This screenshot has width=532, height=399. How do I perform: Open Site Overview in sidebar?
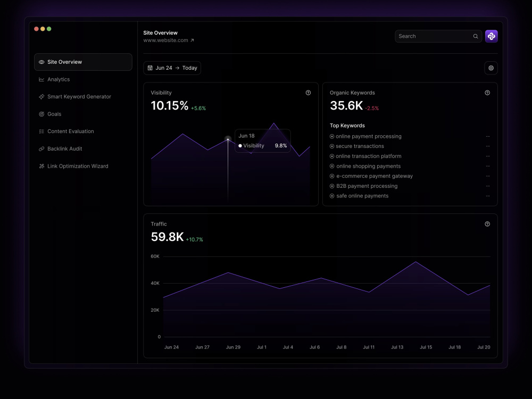click(83, 62)
